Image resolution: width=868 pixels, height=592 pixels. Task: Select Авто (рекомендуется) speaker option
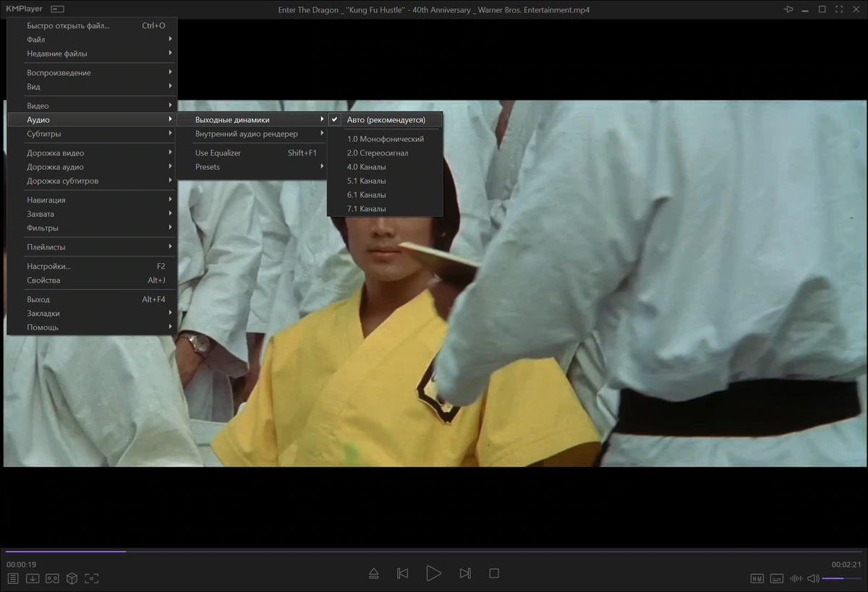pos(385,120)
